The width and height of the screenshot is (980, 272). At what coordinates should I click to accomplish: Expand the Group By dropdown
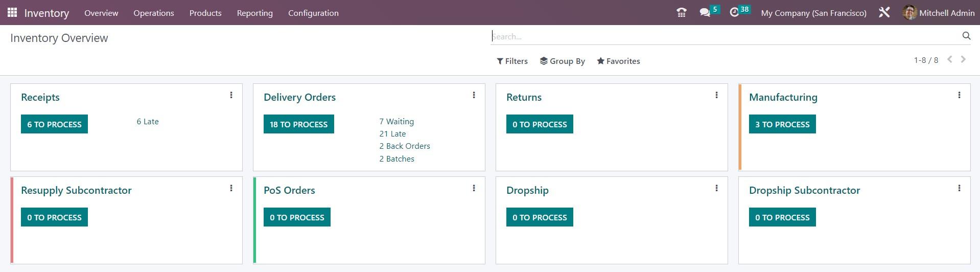click(x=563, y=61)
